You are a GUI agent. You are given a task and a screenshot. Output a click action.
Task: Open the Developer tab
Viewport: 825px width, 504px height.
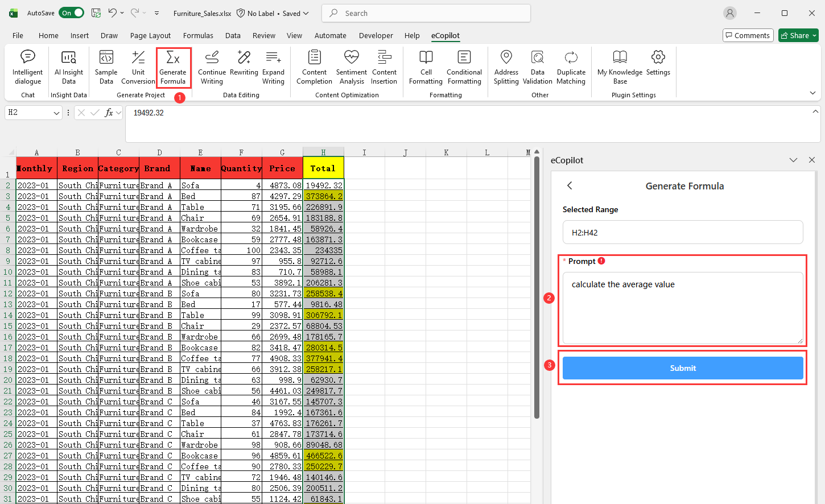(x=376, y=35)
